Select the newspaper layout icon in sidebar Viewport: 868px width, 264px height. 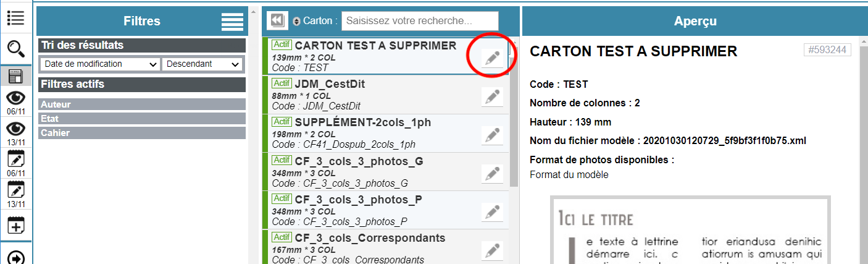[x=15, y=77]
